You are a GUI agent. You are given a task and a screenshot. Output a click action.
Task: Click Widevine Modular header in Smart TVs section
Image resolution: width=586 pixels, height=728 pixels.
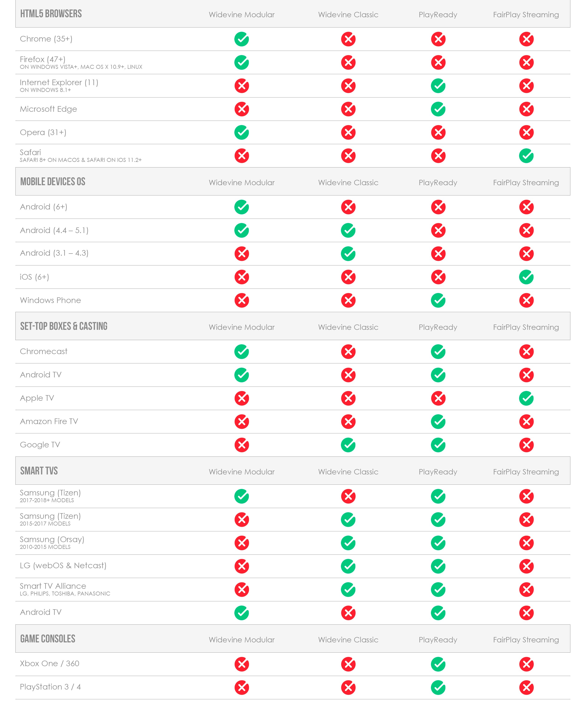[242, 472]
